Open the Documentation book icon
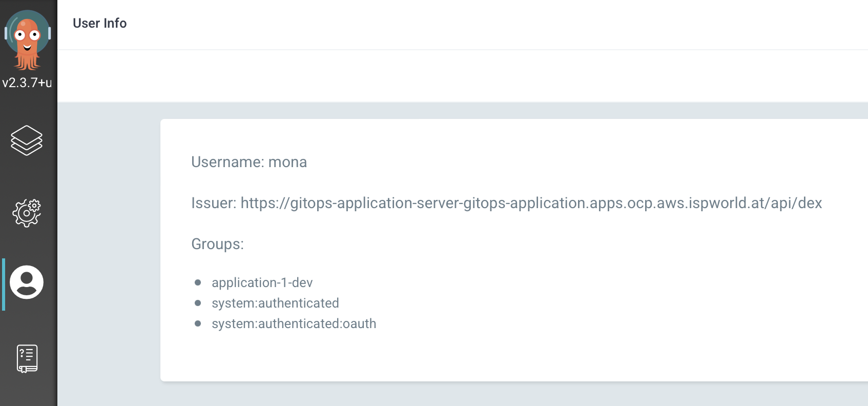The height and width of the screenshot is (406, 868). click(x=27, y=358)
